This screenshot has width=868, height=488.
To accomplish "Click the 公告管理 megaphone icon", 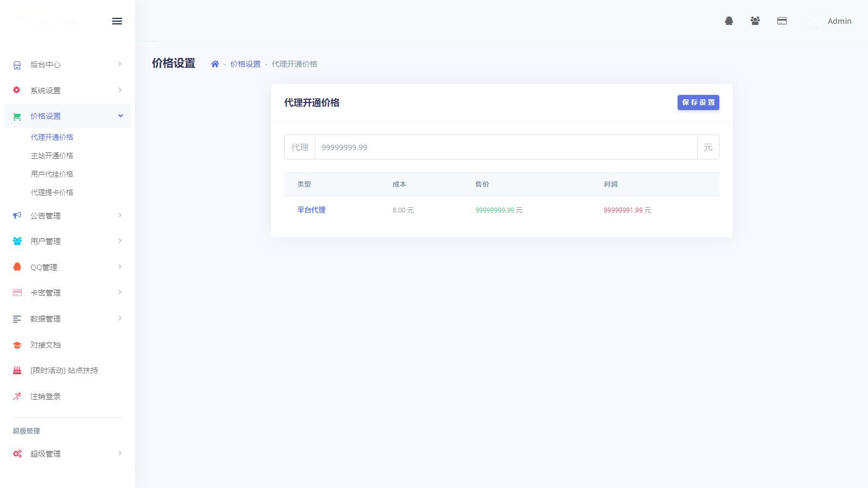I will click(x=17, y=215).
